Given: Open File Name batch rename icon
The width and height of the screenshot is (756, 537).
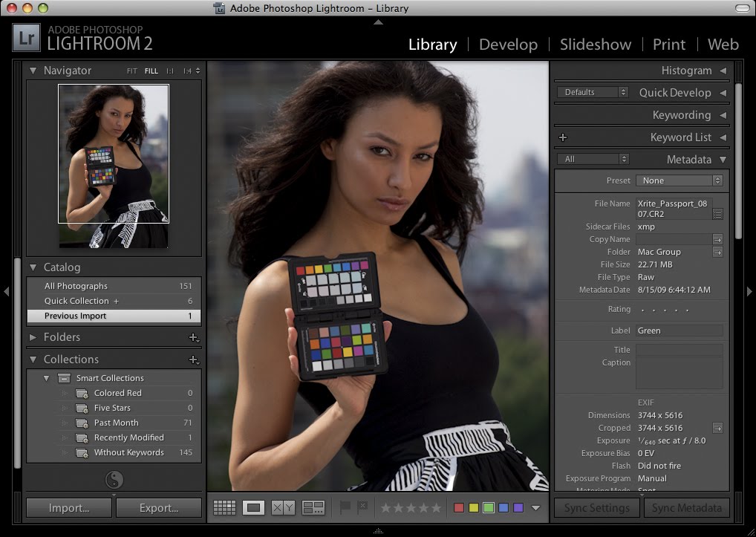Looking at the screenshot, I should [x=717, y=214].
